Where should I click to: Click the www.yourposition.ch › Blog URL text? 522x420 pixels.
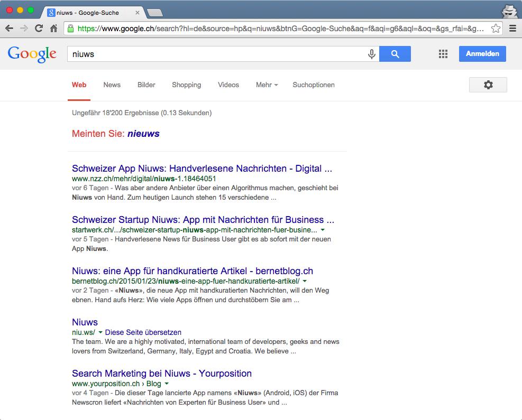(x=116, y=384)
